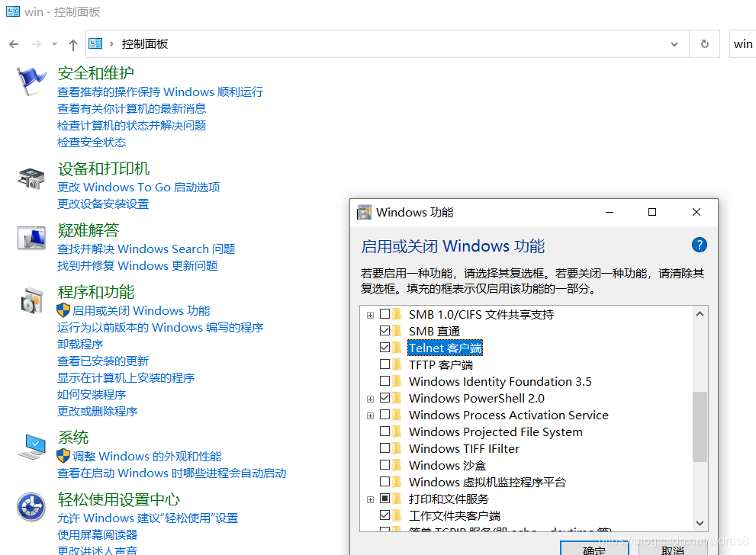Open the 设备和打印机 heading link
Image resolution: width=756 pixels, height=555 pixels.
click(104, 168)
